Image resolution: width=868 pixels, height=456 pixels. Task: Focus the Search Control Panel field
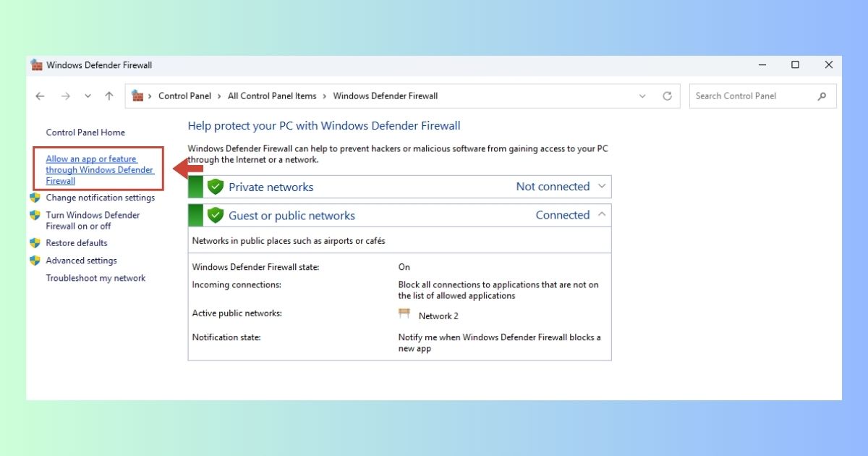tap(763, 96)
